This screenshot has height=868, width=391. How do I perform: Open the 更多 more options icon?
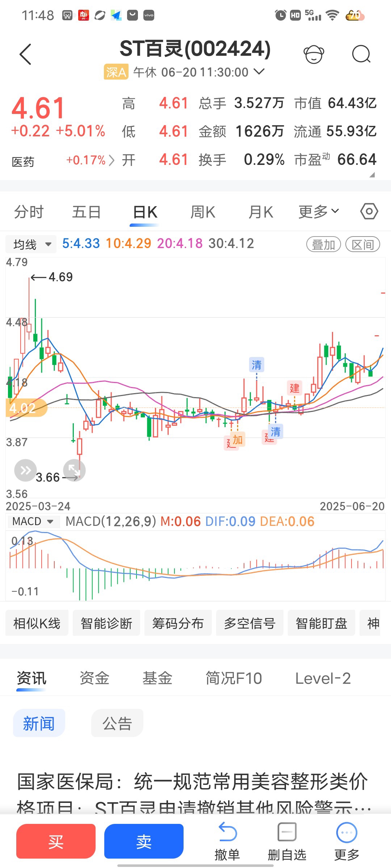click(347, 842)
